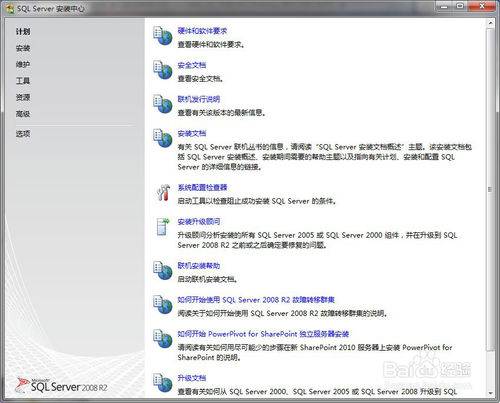Click globe icon beside 安装文档

(x=162, y=138)
